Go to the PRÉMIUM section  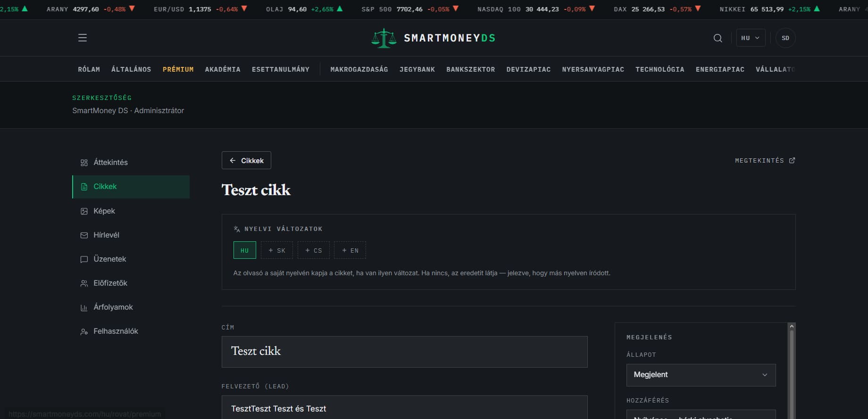tap(178, 69)
